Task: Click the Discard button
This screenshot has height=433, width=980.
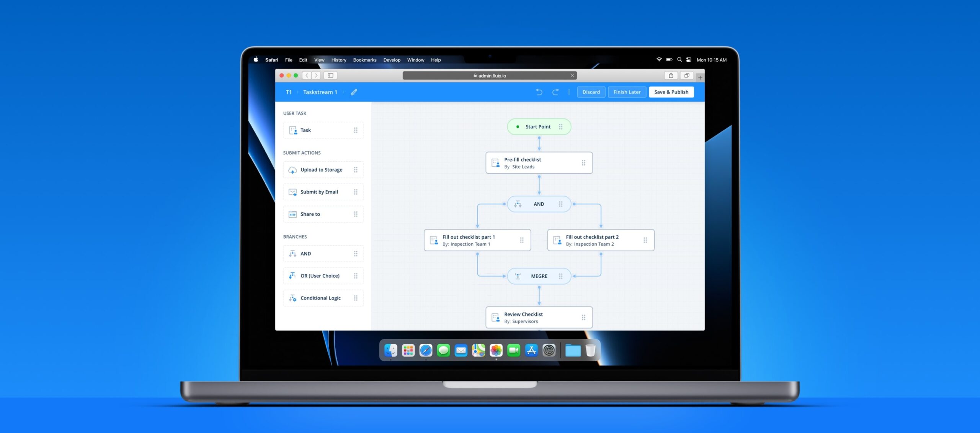Action: [591, 92]
